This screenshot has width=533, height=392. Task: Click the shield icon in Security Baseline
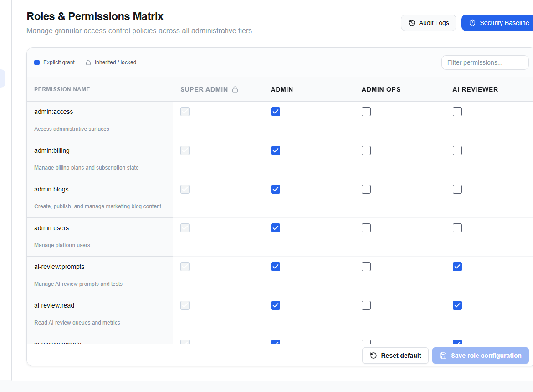pyautogui.click(x=472, y=23)
